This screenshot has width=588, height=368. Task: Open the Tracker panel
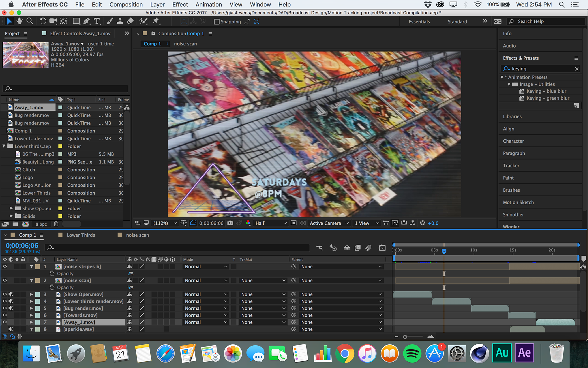[511, 166]
